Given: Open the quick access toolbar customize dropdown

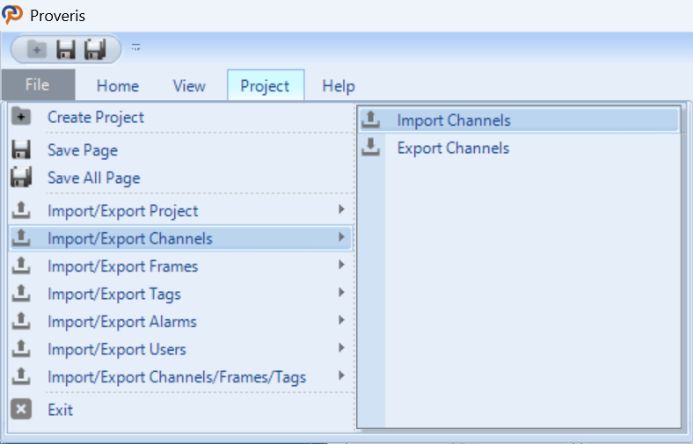Looking at the screenshot, I should click(x=136, y=47).
